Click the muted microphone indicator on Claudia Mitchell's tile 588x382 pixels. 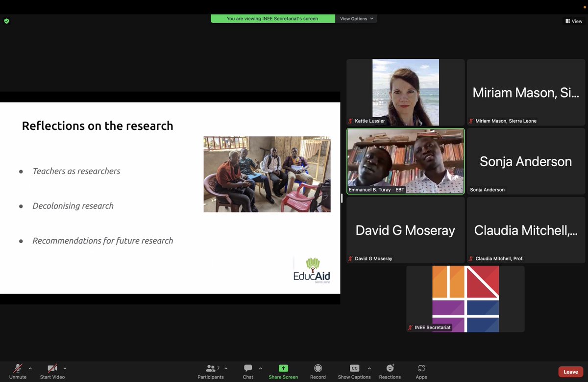(x=471, y=258)
